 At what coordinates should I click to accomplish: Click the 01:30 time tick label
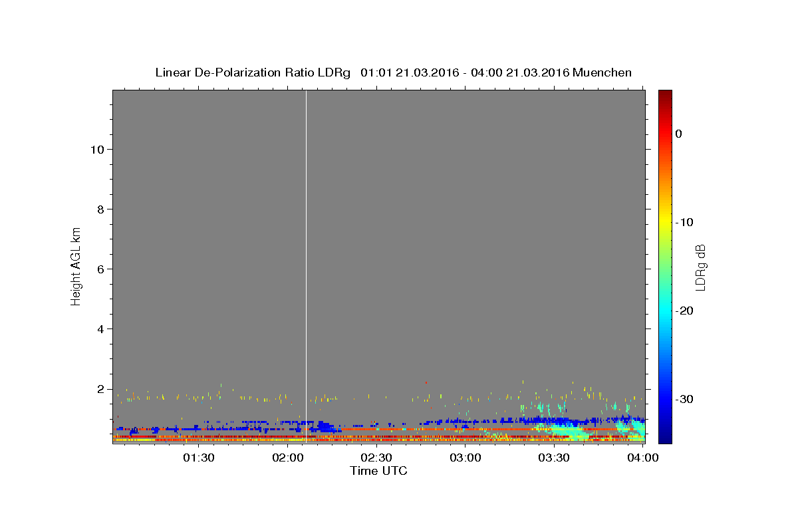198,458
